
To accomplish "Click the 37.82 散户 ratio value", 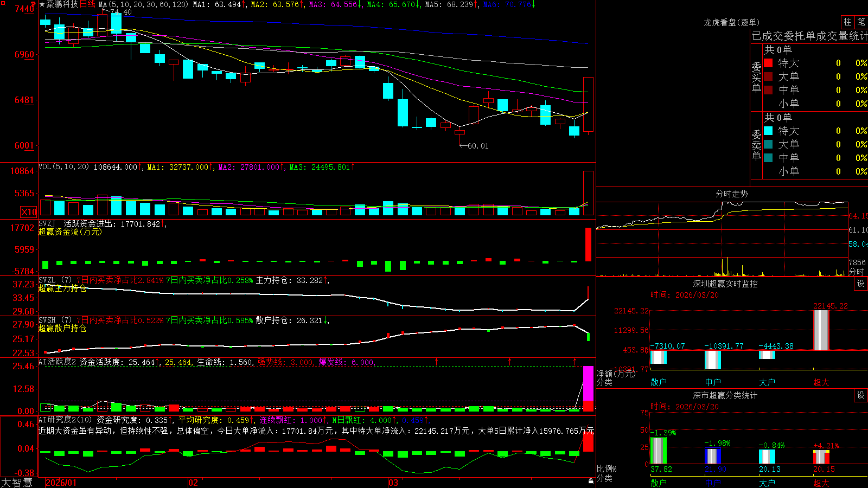I will pos(661,469).
